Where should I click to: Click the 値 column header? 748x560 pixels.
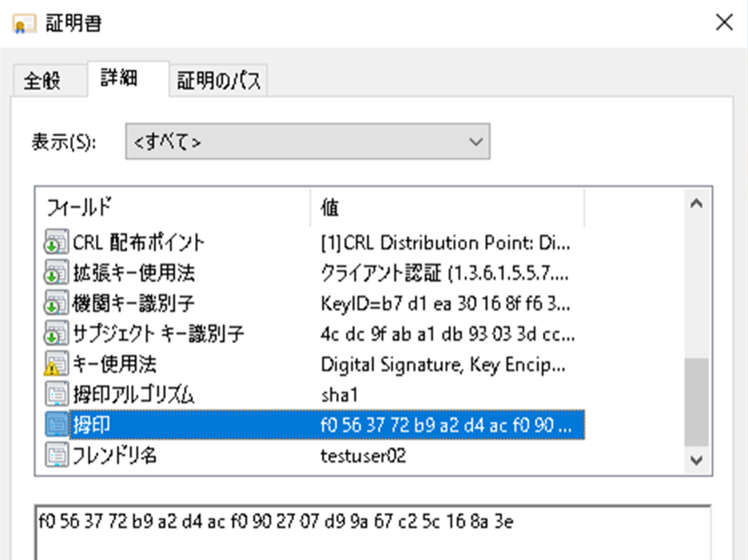coord(446,207)
